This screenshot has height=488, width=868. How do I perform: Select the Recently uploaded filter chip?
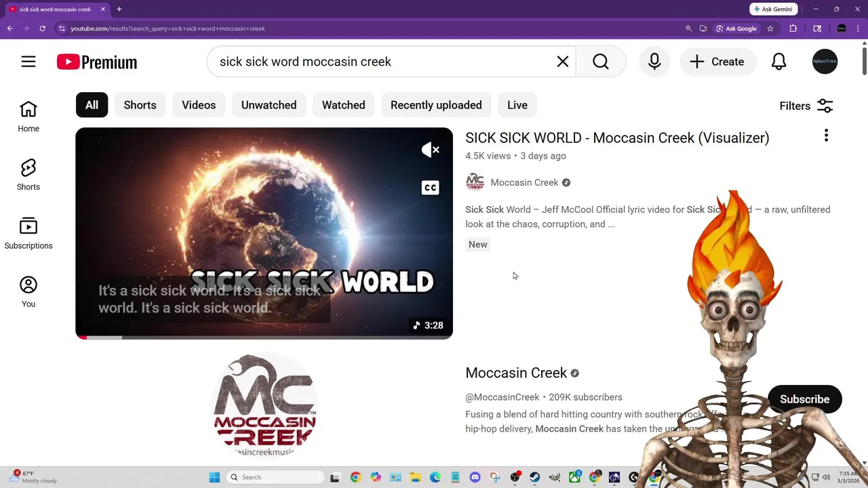(x=436, y=105)
